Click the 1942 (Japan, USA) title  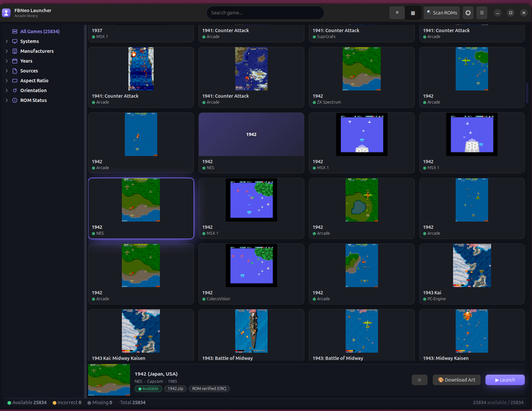click(156, 374)
